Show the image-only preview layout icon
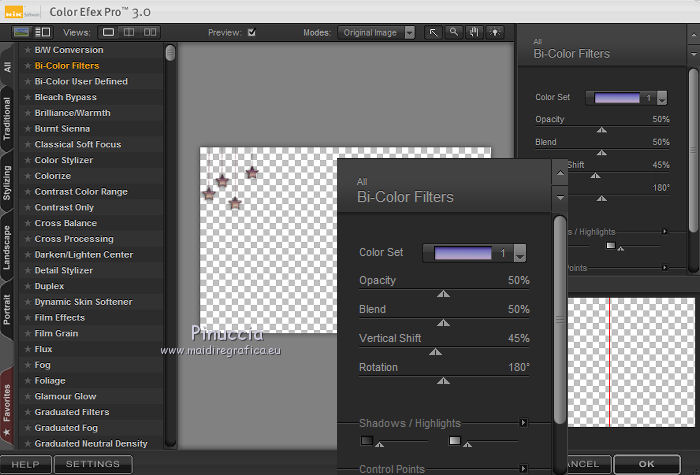Viewport: 700px width, 475px height. coord(21,32)
